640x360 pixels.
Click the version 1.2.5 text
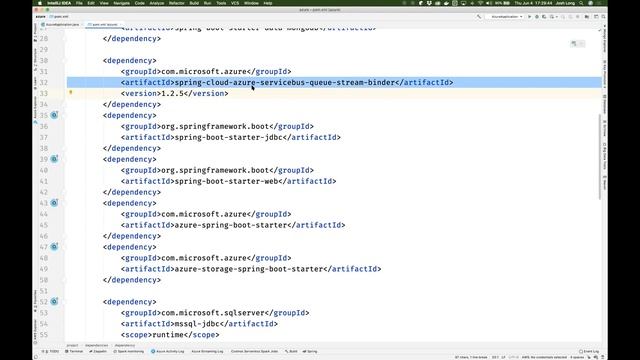[x=173, y=93]
